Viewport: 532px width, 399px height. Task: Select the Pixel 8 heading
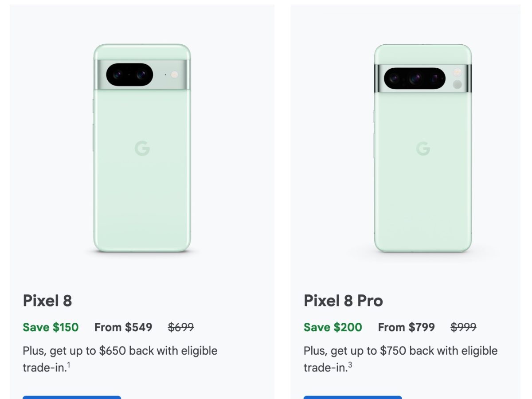click(x=47, y=301)
